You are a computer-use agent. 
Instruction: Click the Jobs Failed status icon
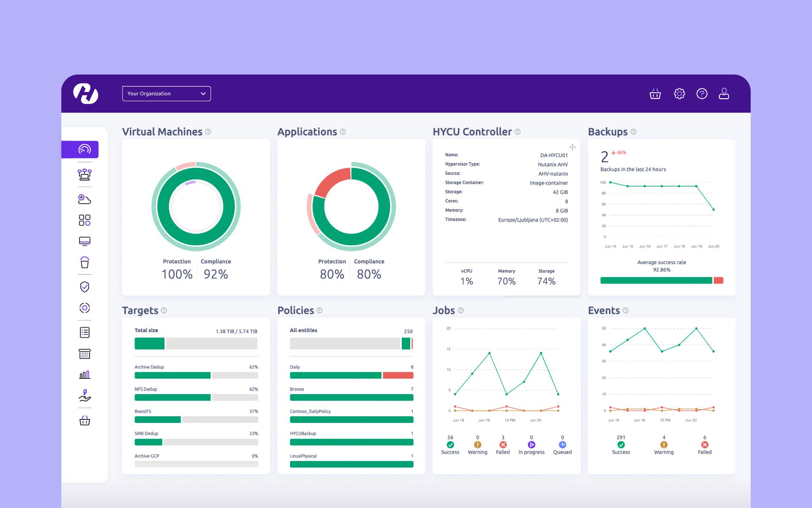coord(503,444)
